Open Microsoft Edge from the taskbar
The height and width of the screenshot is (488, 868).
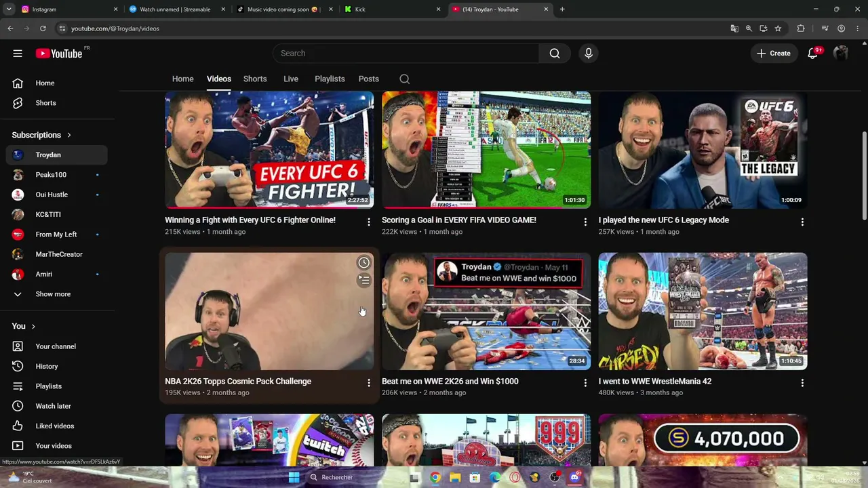(x=495, y=477)
